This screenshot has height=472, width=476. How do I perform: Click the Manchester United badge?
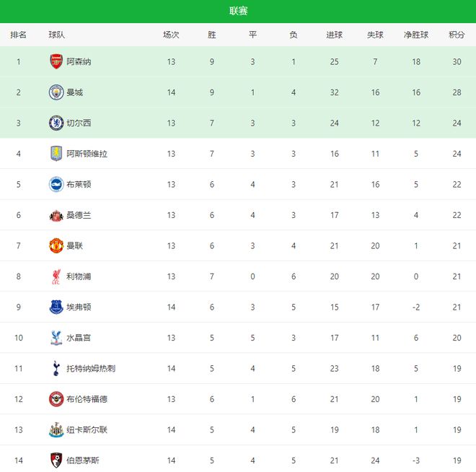click(x=56, y=245)
